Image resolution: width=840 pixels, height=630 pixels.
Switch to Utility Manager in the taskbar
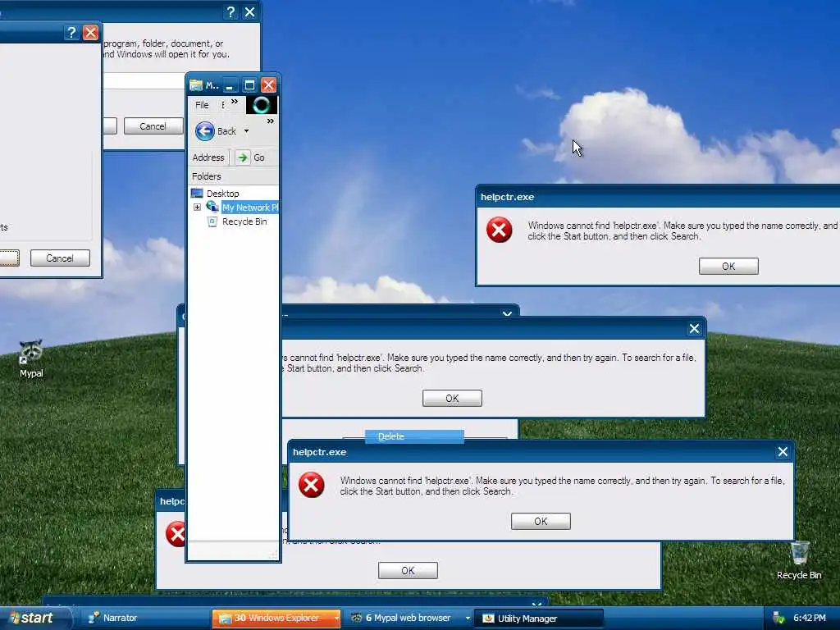click(x=540, y=619)
